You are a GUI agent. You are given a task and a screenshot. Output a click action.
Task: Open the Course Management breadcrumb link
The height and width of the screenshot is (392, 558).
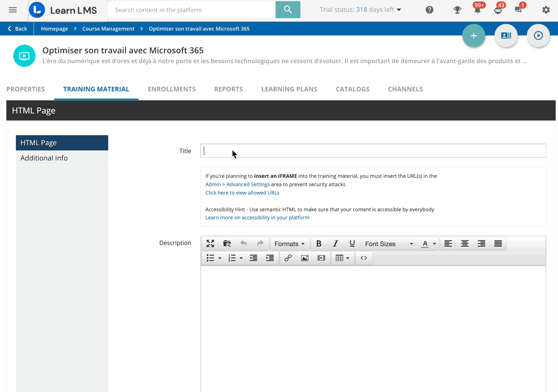click(x=108, y=29)
